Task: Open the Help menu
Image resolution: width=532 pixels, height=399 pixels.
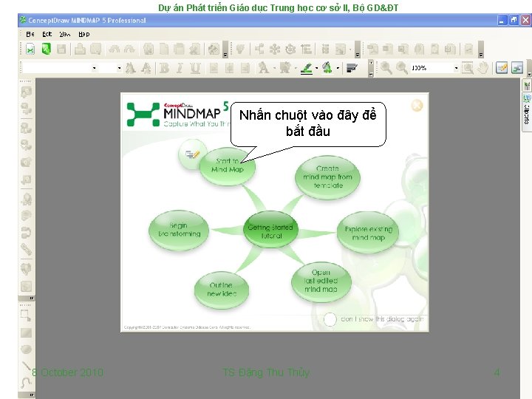Action: [x=83, y=34]
